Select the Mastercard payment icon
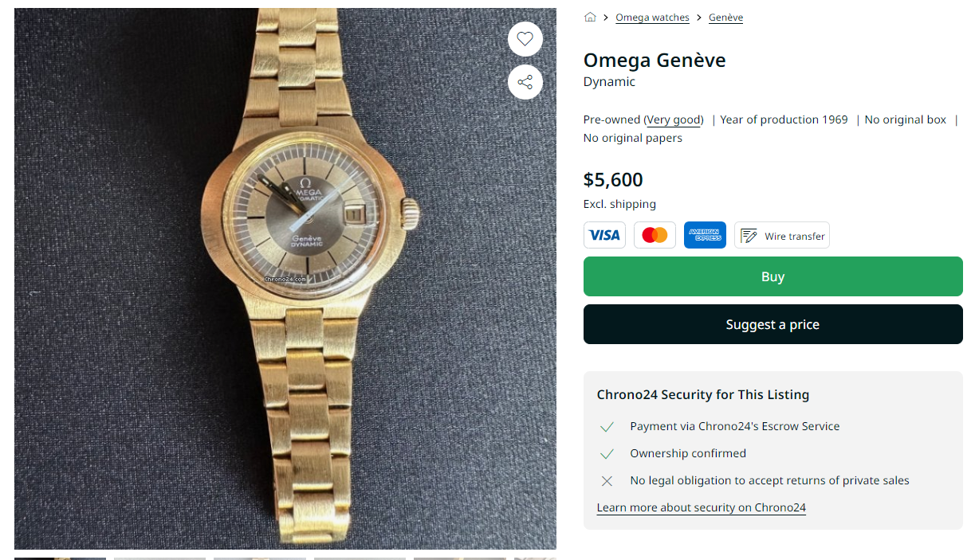 pos(655,235)
